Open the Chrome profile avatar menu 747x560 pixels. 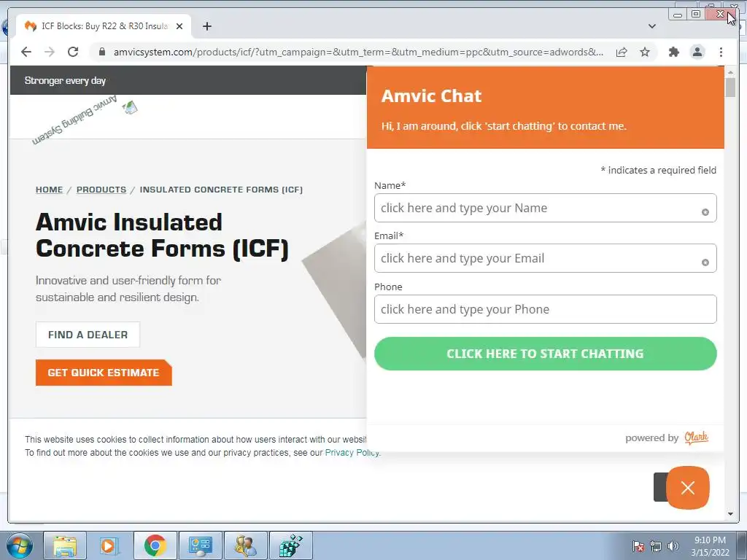tap(697, 52)
